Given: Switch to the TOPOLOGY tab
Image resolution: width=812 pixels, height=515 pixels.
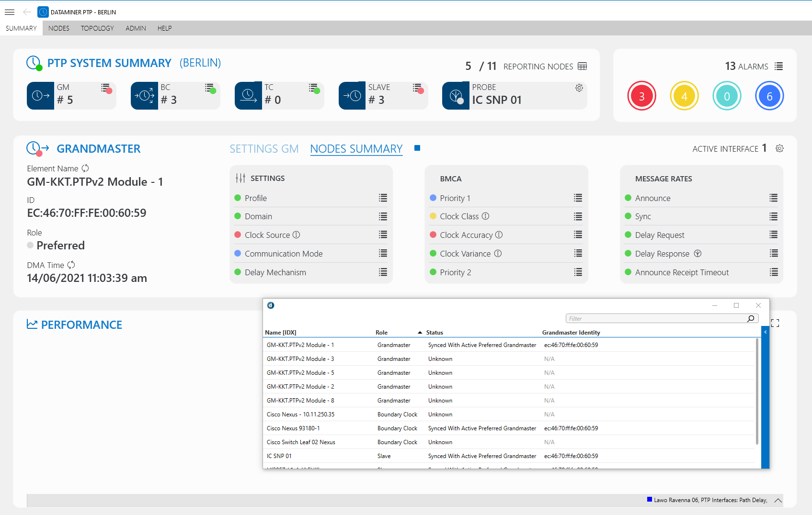Looking at the screenshot, I should [97, 28].
